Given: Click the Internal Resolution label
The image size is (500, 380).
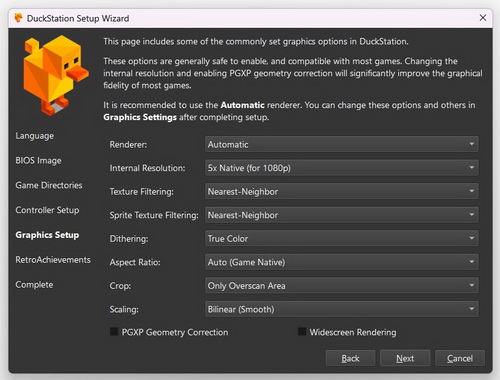Looking at the screenshot, I should 147,168.
